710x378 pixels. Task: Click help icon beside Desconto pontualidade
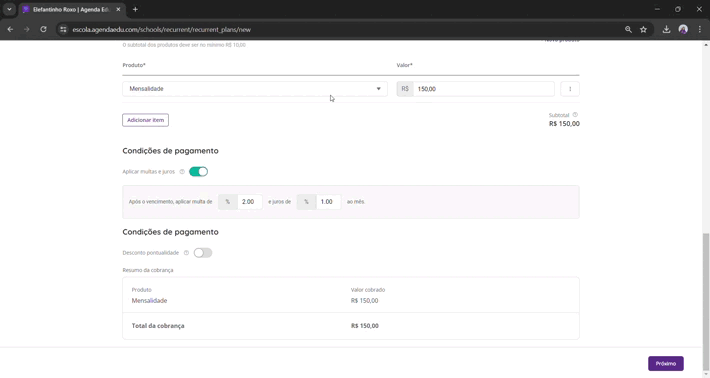click(x=186, y=253)
